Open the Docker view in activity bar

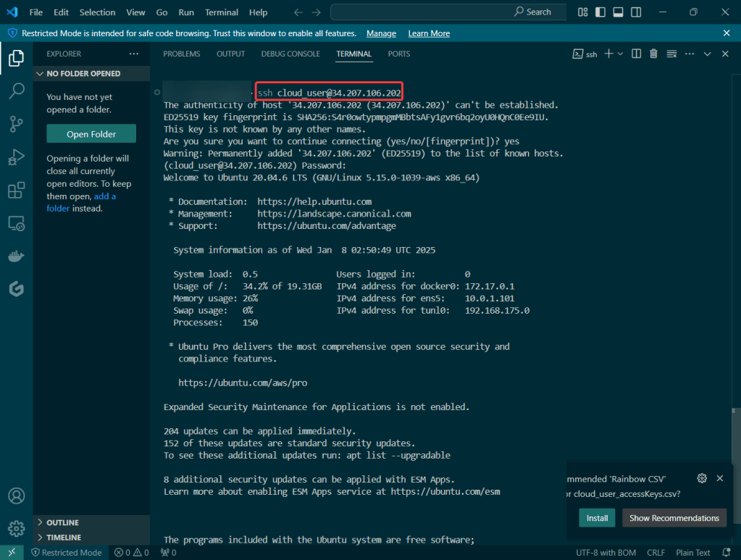tap(16, 256)
